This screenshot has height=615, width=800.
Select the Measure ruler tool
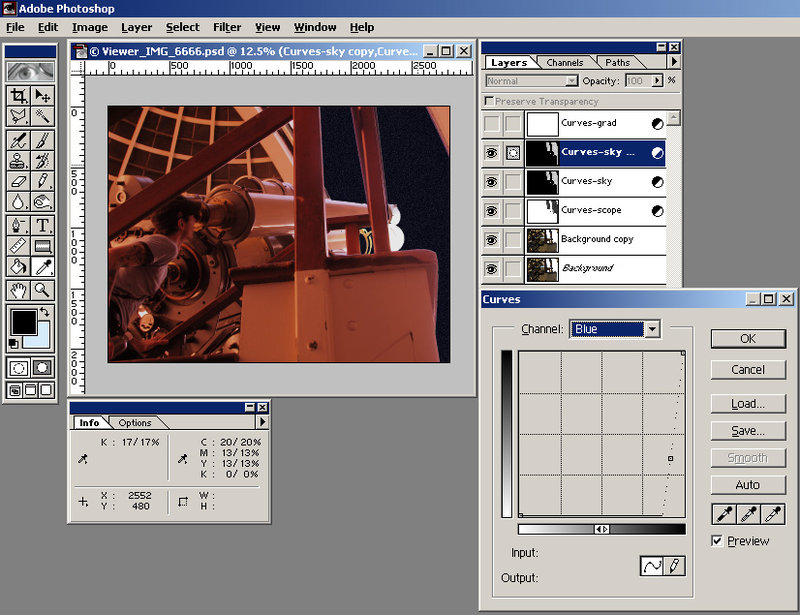(18, 247)
